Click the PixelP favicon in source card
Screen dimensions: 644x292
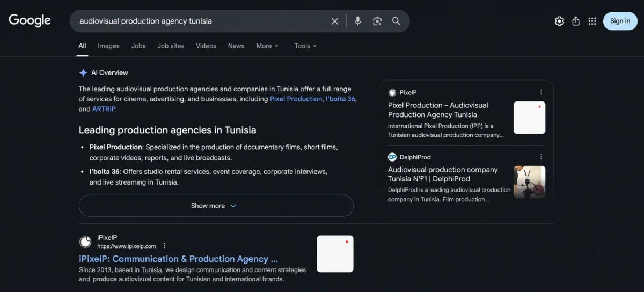point(392,92)
